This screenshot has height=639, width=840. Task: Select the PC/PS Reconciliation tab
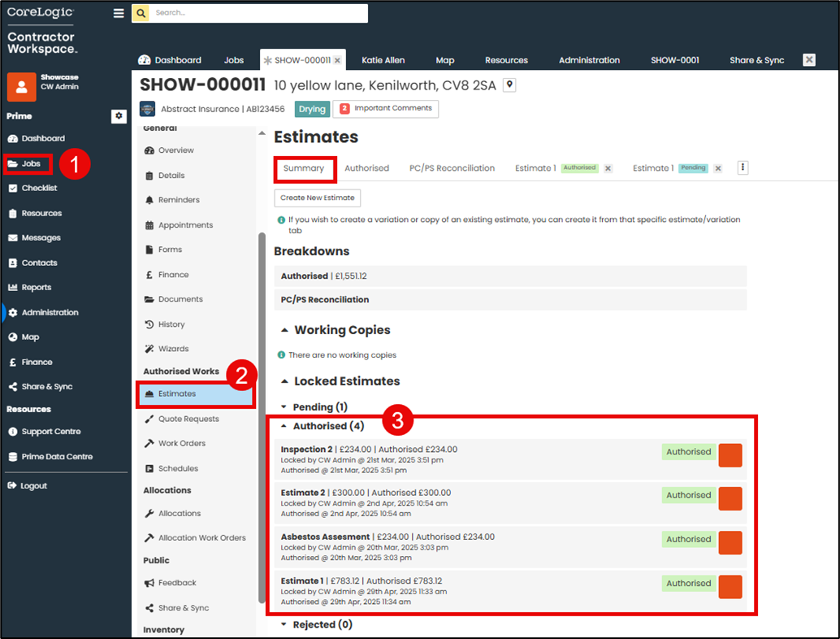[452, 168]
